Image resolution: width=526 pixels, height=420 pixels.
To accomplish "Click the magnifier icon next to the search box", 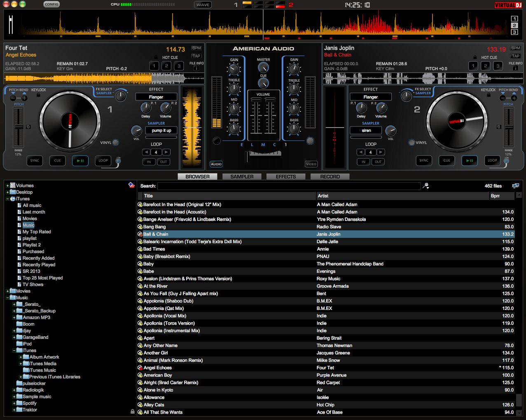I will tap(426, 186).
